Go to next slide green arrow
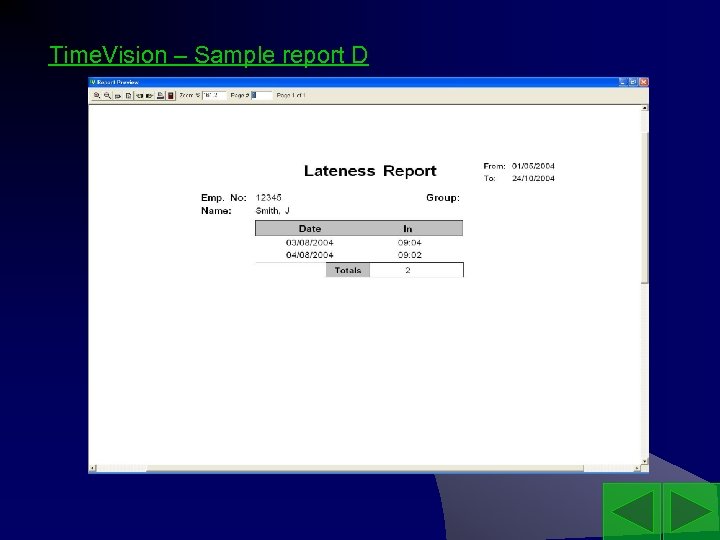 point(691,512)
